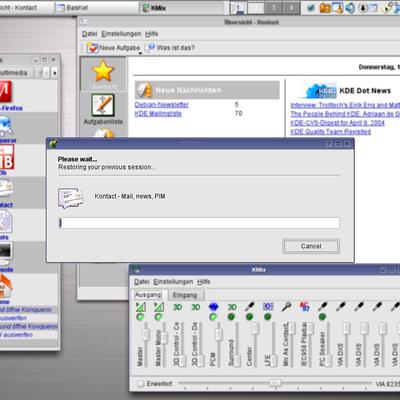
Task: Toggle mute LED for Master Mono channel
Action: (x=158, y=317)
